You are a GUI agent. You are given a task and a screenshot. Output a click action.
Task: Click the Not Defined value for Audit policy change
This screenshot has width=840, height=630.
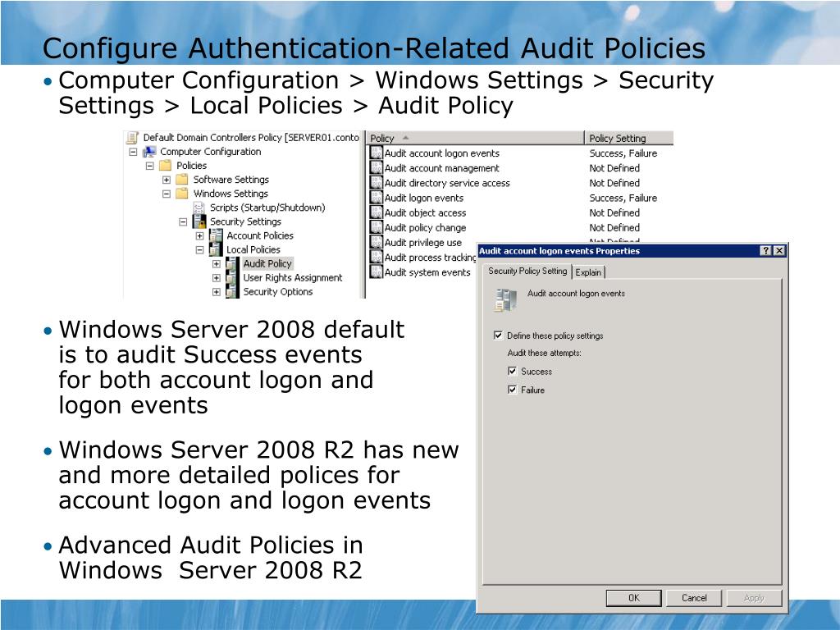(614, 228)
